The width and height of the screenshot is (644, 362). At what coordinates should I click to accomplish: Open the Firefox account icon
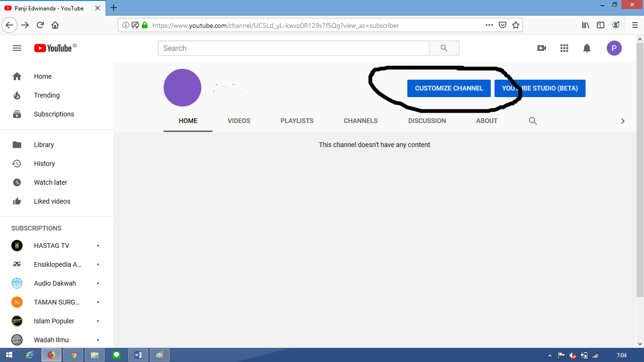tap(616, 25)
